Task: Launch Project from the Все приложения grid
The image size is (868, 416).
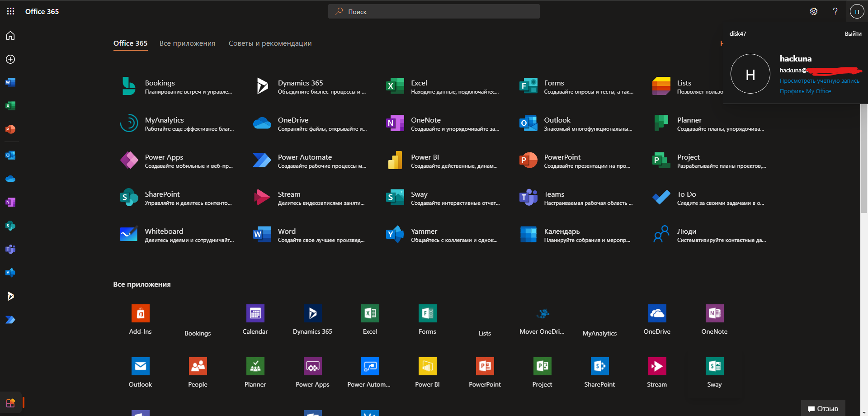Action: tap(542, 373)
